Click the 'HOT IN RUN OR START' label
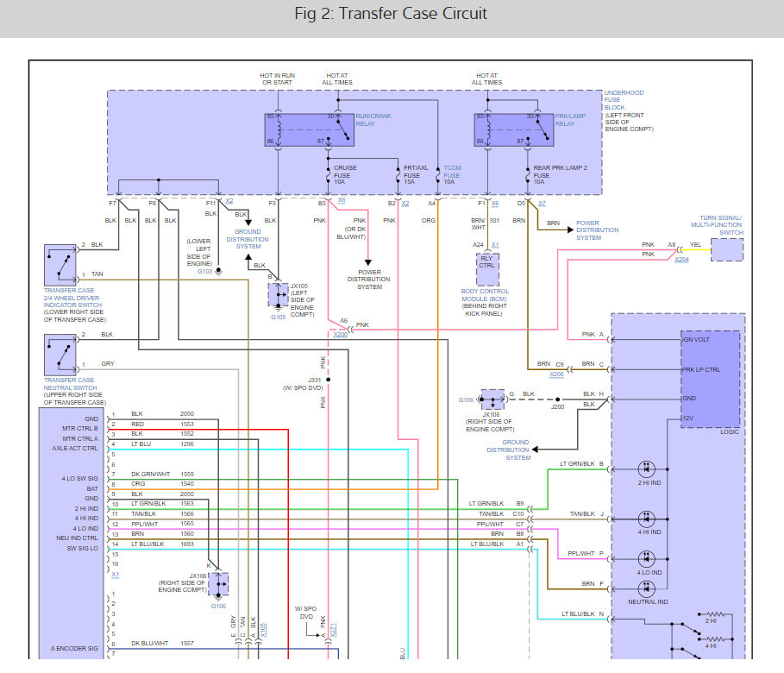Image resolution: width=784 pixels, height=673 pixels. point(278,79)
